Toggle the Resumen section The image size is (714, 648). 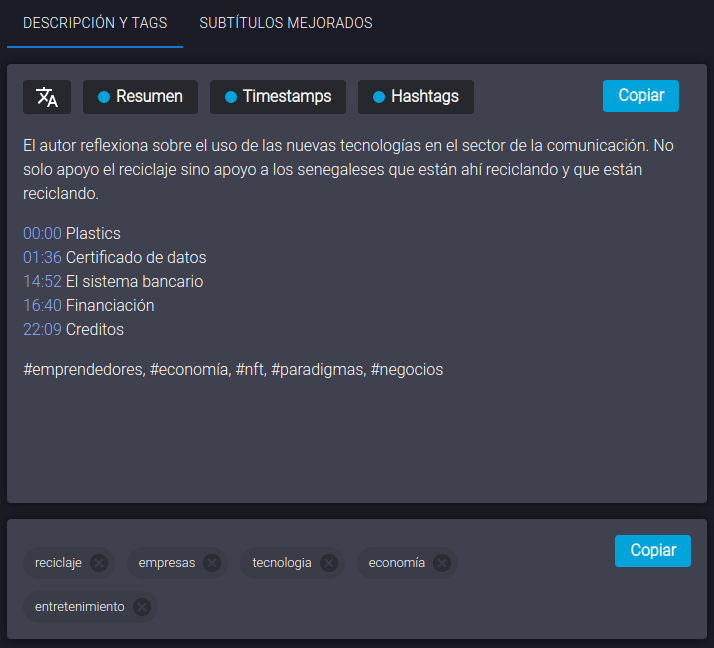click(x=140, y=97)
